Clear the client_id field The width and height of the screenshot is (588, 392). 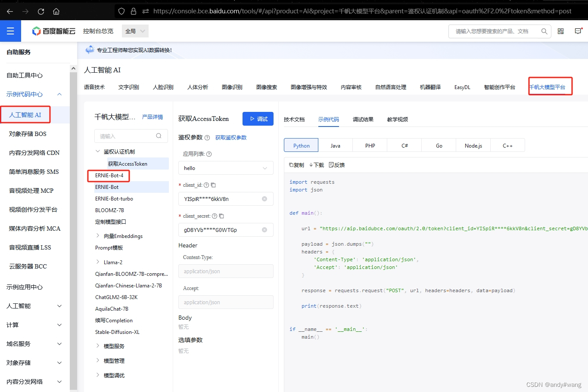coord(264,199)
